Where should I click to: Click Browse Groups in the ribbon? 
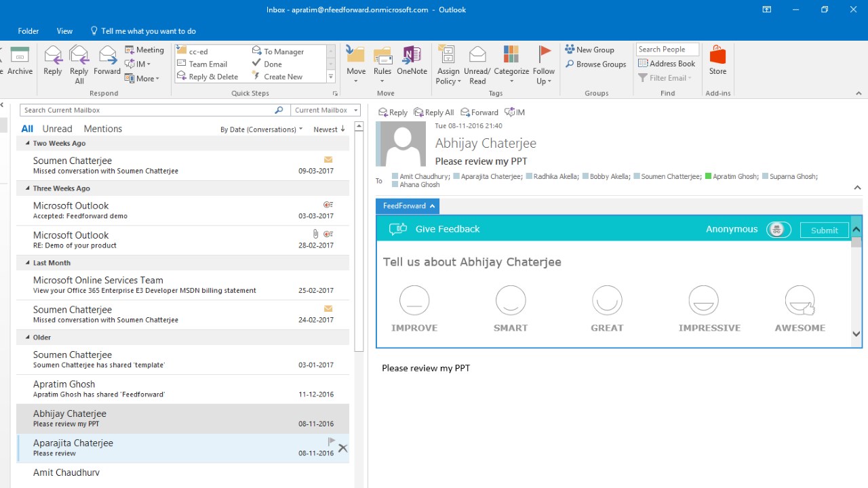point(595,64)
